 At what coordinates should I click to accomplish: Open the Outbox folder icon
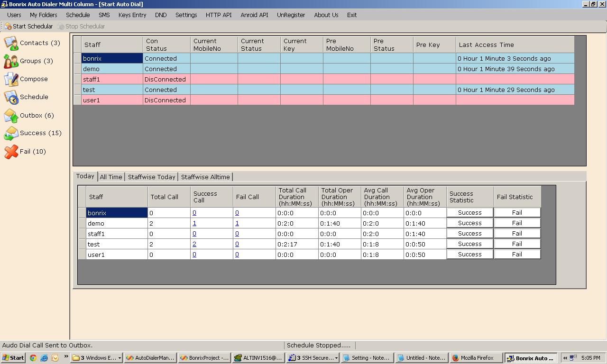pos(11,116)
